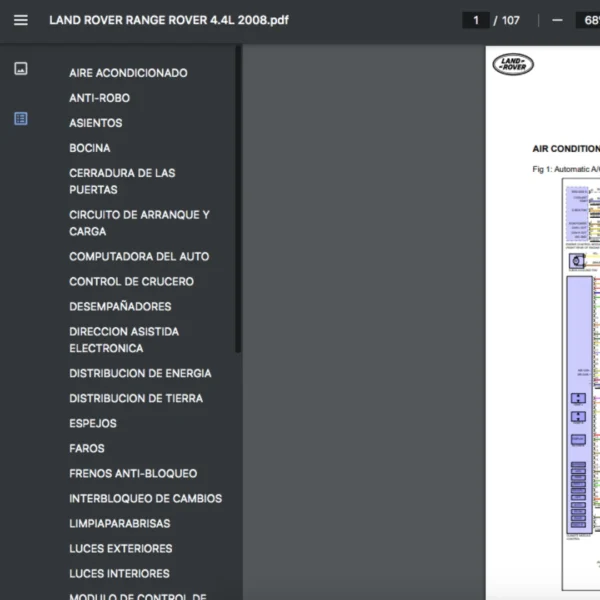600x600 pixels.
Task: Select BOCINA in the outline
Action: click(89, 148)
